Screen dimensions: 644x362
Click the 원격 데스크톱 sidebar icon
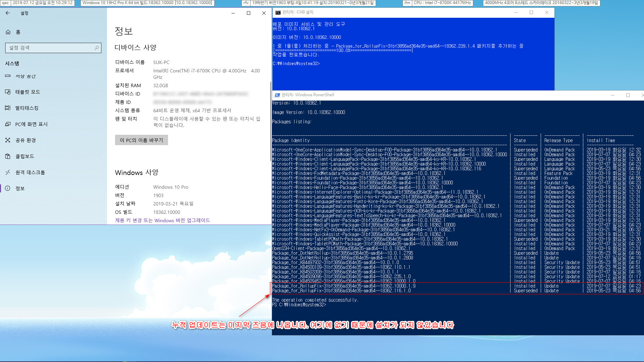click(8, 172)
